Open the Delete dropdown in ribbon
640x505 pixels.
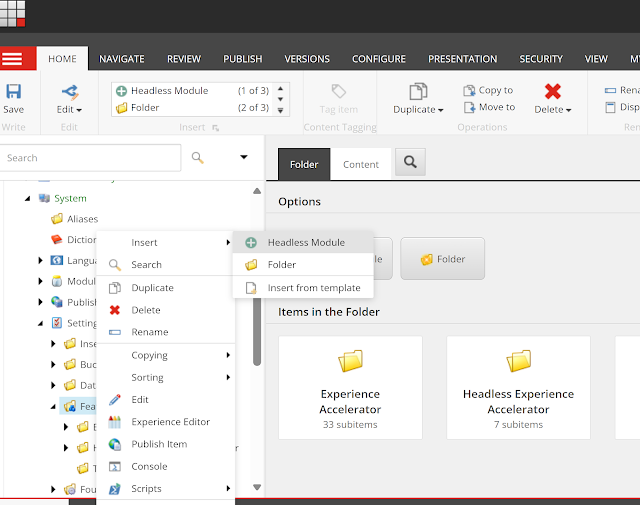point(553,99)
